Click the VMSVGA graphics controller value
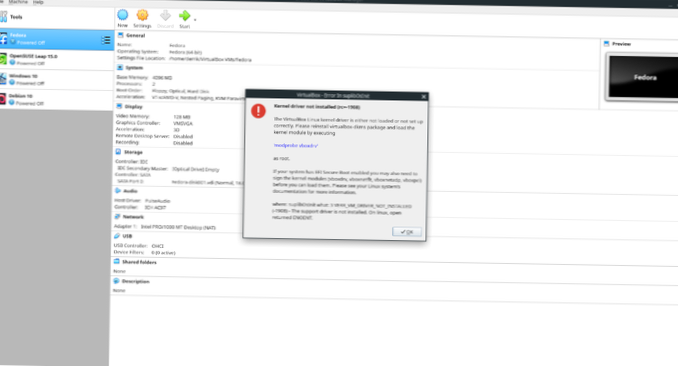This screenshot has height=366, width=678. (183, 123)
